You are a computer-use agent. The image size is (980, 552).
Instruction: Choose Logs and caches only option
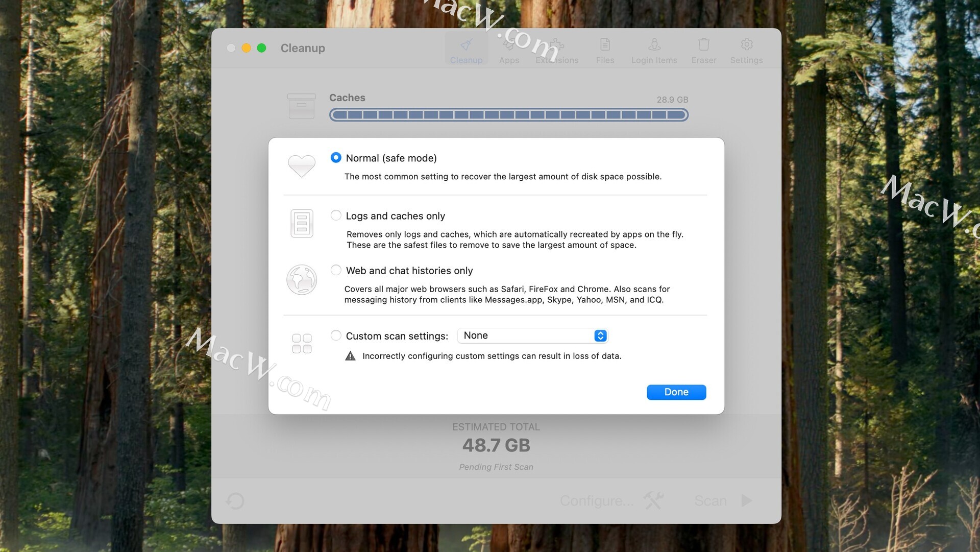(336, 215)
